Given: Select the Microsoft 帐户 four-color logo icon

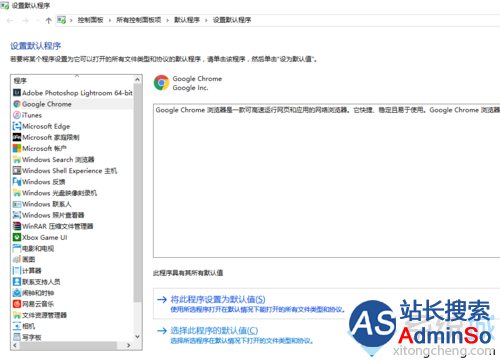Looking at the screenshot, I should (17, 148).
